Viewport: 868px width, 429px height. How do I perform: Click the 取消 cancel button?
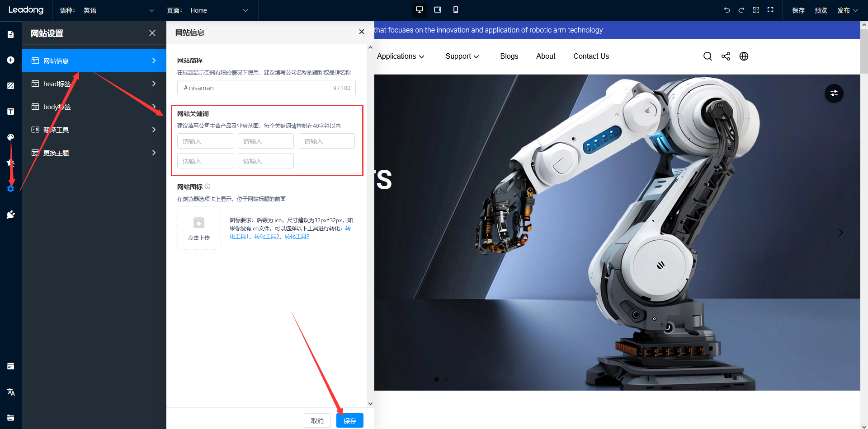click(x=317, y=420)
